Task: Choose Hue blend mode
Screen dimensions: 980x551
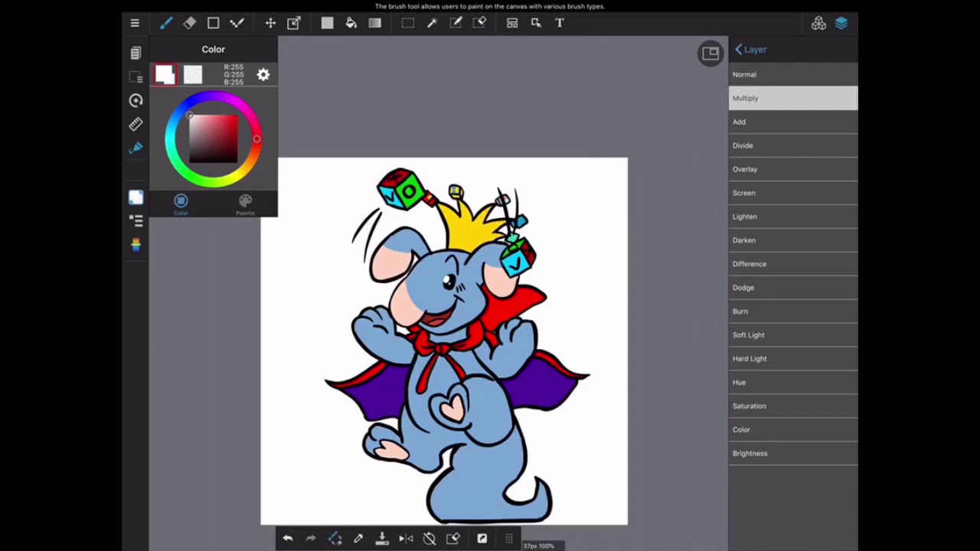Action: pos(793,383)
